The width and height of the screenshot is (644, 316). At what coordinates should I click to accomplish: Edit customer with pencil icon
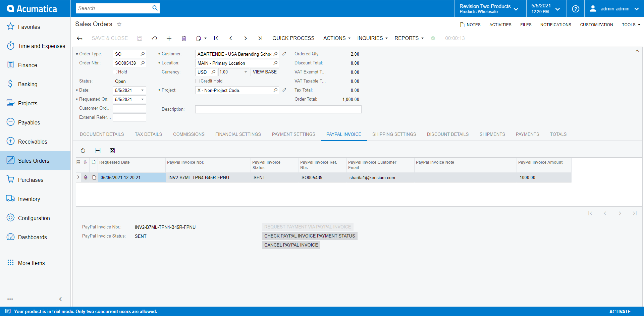[284, 54]
